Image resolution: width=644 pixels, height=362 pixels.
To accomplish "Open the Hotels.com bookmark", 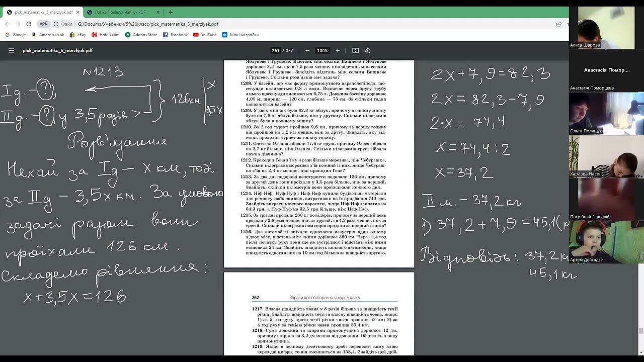I will [106, 35].
